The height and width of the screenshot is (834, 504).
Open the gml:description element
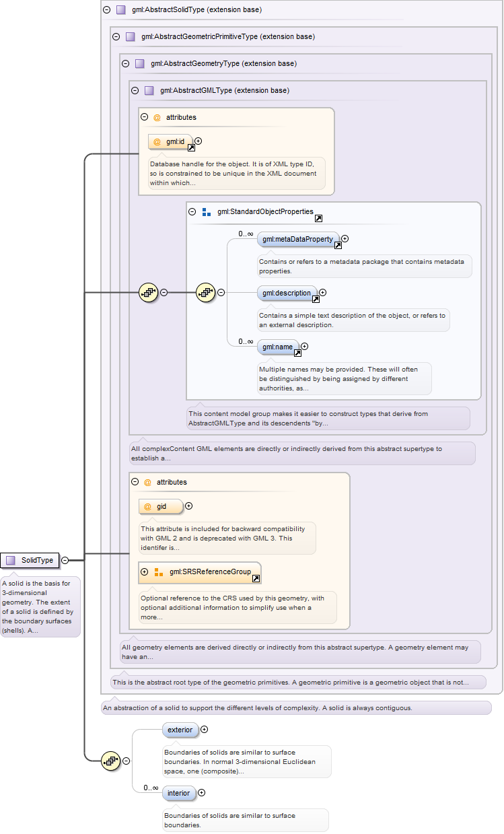coord(287,293)
